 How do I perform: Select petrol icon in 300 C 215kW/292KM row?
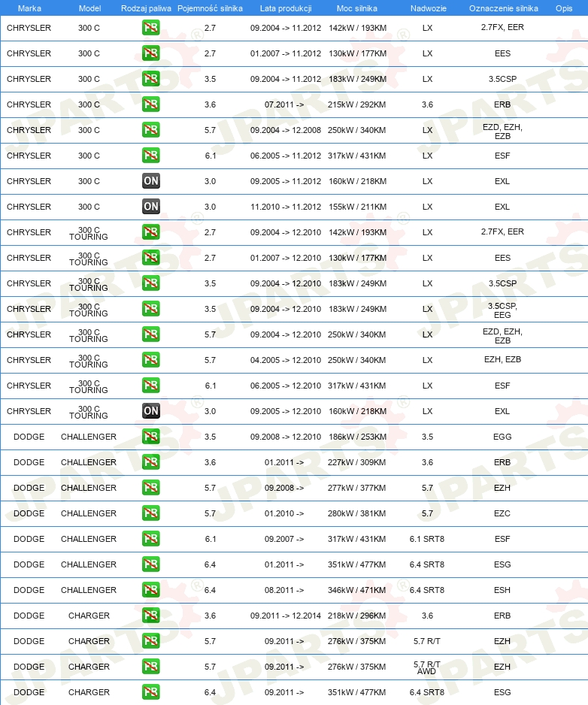[150, 104]
